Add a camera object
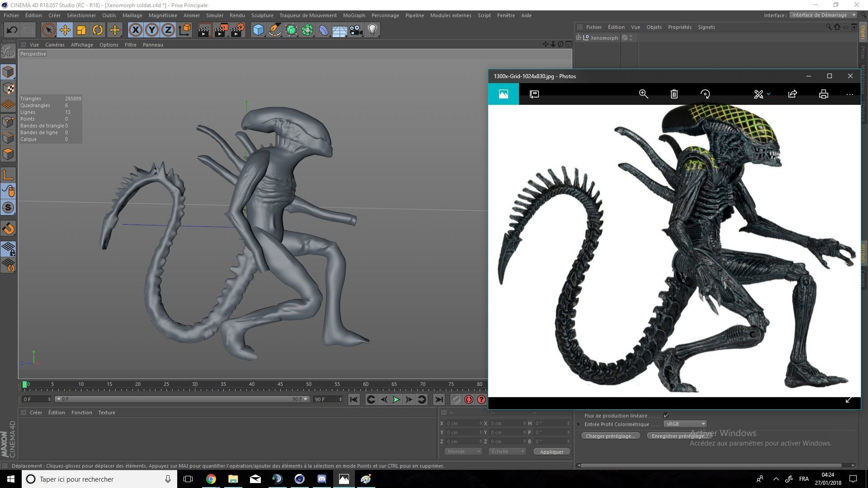This screenshot has width=868, height=488. [x=356, y=30]
